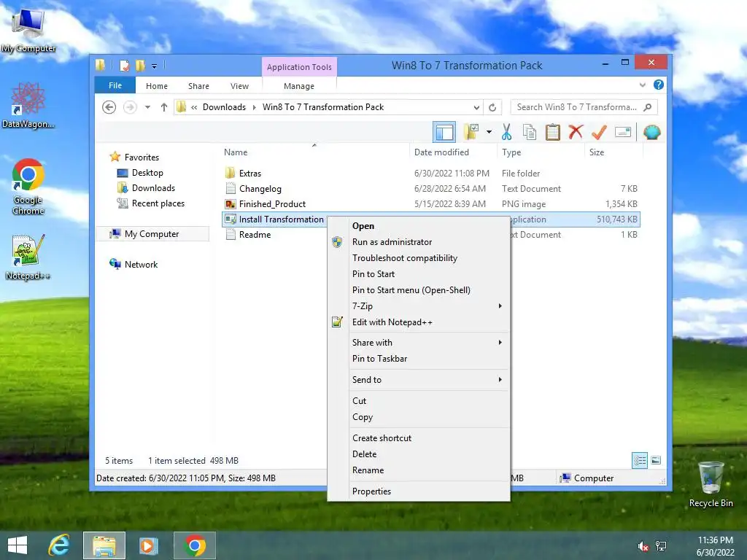Click the new folder toolbar icon
Image resolution: width=747 pixels, height=560 pixels.
(x=471, y=132)
